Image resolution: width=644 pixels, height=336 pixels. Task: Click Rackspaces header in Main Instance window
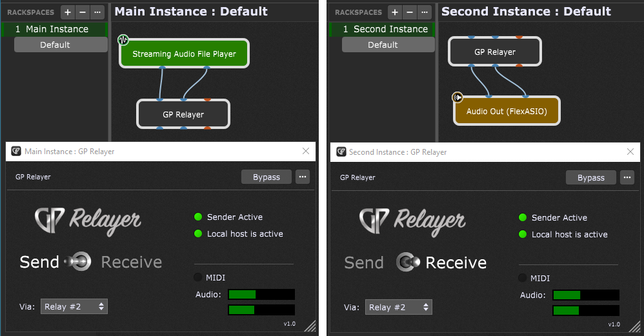click(x=31, y=12)
